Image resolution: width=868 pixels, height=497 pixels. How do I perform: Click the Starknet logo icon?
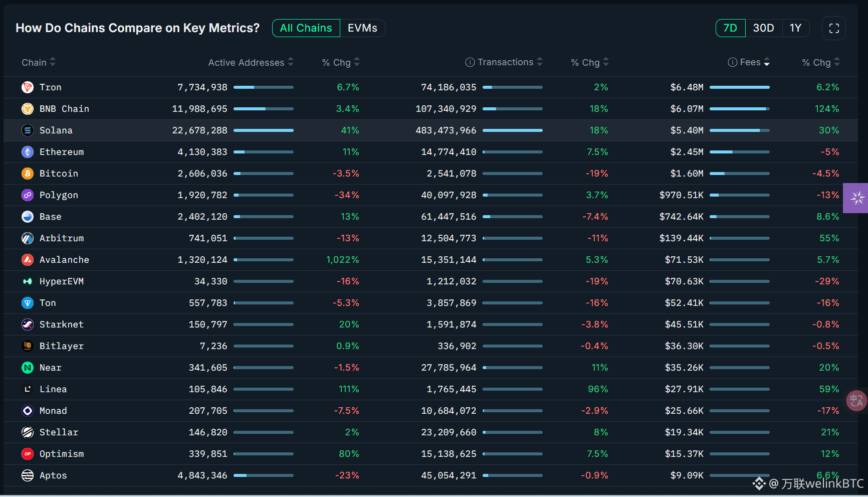[x=28, y=324]
